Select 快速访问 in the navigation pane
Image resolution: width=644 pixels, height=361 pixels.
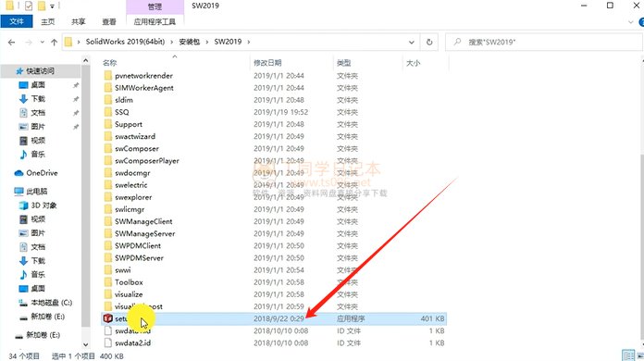click(40, 71)
